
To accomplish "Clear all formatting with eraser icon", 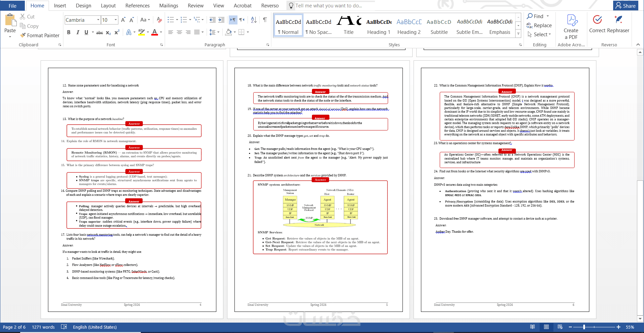I will [x=159, y=20].
